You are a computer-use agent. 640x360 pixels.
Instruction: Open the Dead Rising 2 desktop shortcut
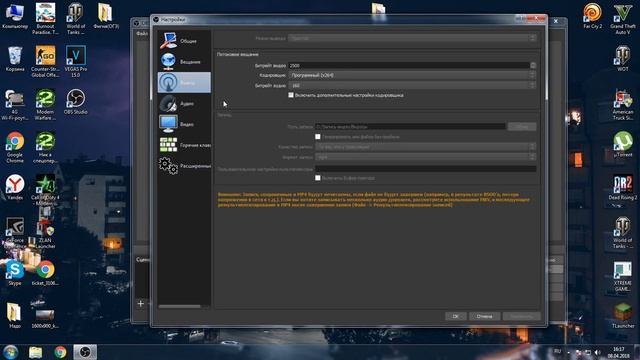pyautogui.click(x=623, y=188)
